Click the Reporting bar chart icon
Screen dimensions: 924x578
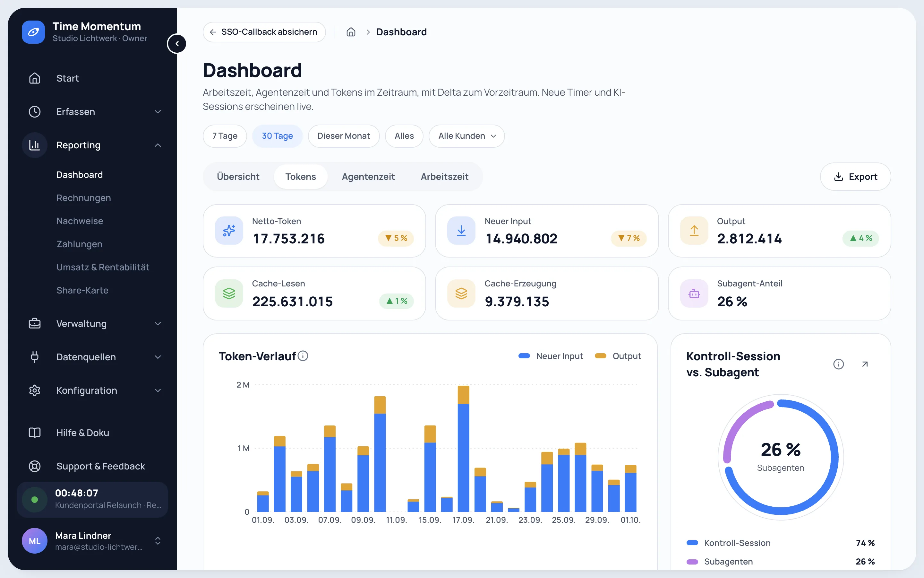click(35, 145)
